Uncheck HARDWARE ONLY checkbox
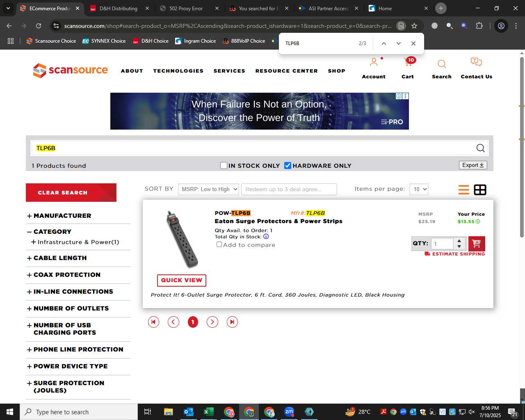Viewport: 525px width, 420px height. click(x=288, y=166)
